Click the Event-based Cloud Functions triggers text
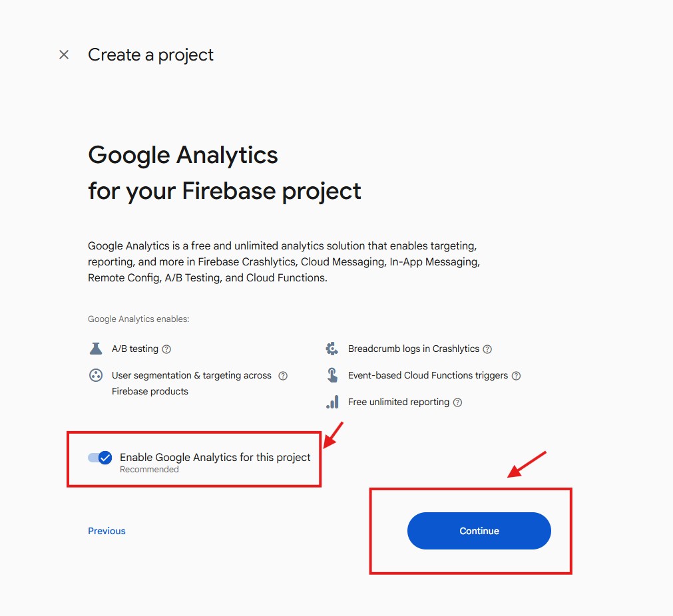Viewport: 673px width, 616px height. (427, 375)
